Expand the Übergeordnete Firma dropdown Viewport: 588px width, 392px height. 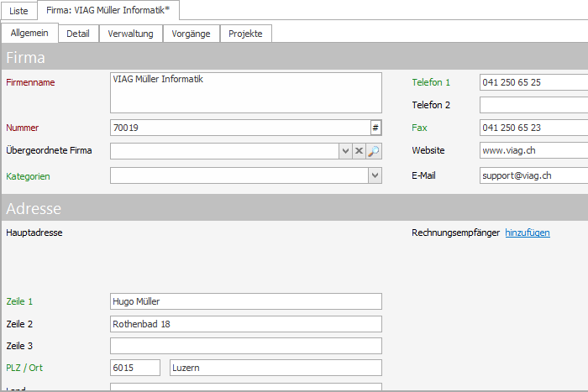[x=345, y=151]
